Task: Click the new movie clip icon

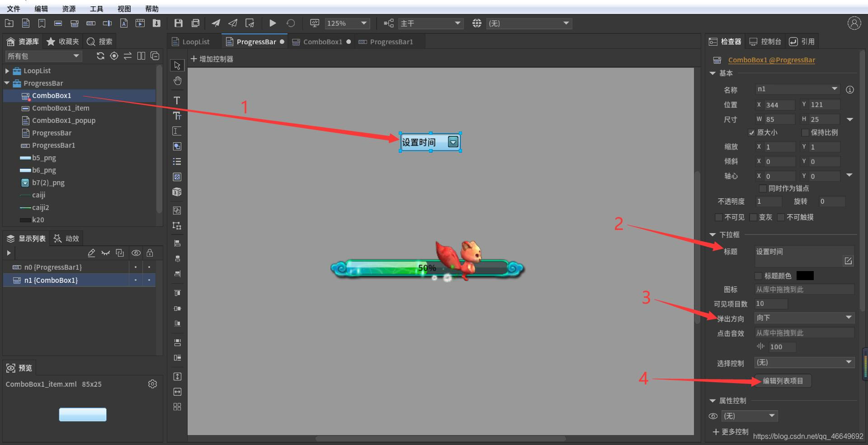Action: click(140, 23)
